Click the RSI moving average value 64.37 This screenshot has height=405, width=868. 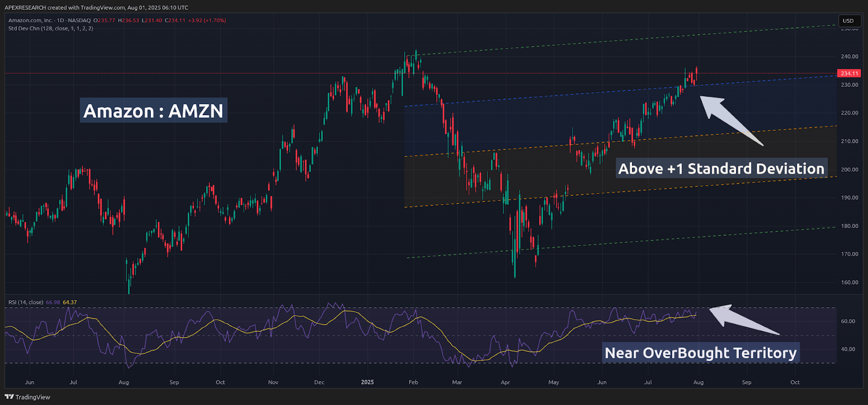70,302
